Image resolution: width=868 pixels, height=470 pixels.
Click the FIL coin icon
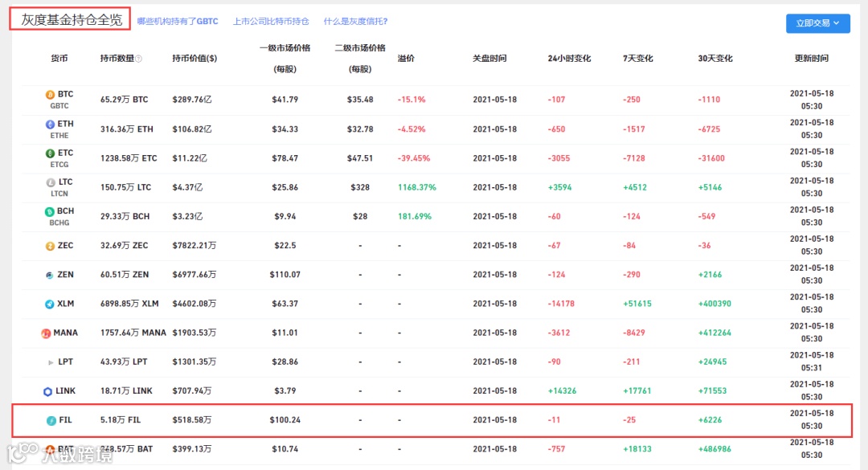pos(51,420)
